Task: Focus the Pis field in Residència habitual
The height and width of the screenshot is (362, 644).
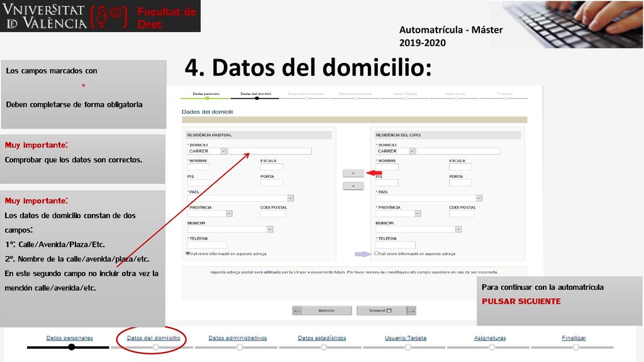Action: 198,183
